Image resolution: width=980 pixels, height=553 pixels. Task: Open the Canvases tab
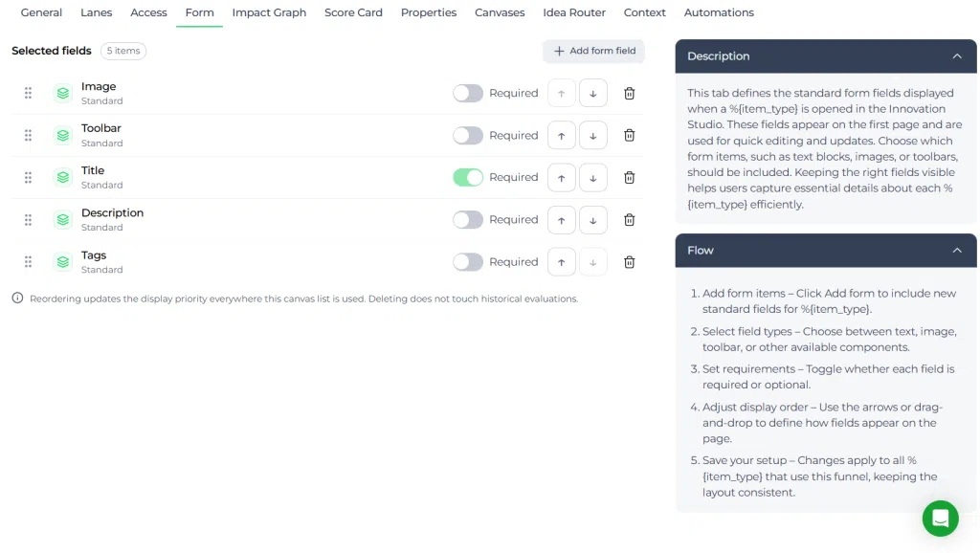coord(500,12)
